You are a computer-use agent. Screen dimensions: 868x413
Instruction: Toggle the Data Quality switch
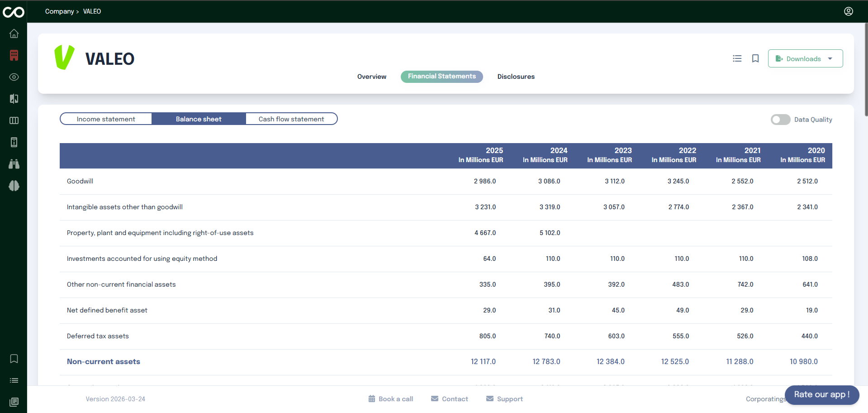click(780, 120)
